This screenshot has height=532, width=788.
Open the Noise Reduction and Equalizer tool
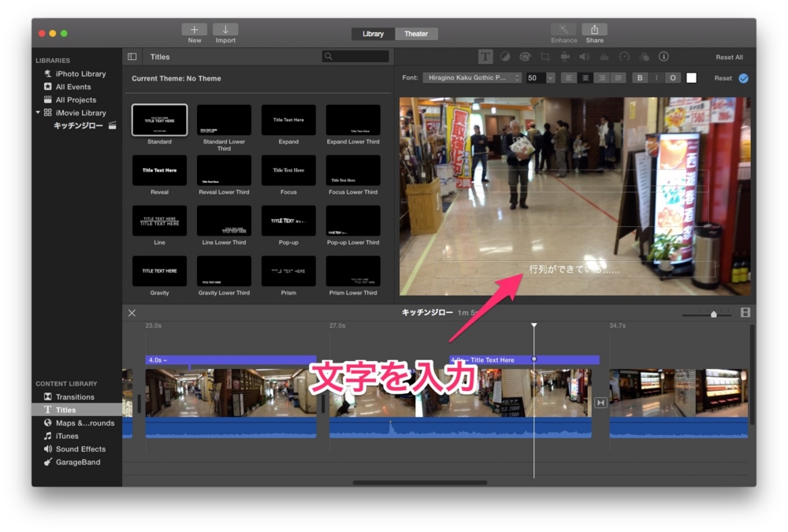click(x=604, y=57)
